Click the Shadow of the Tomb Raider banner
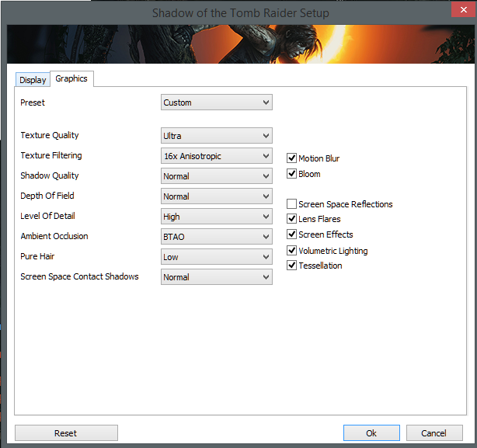This screenshot has width=477, height=448. pos(241,44)
